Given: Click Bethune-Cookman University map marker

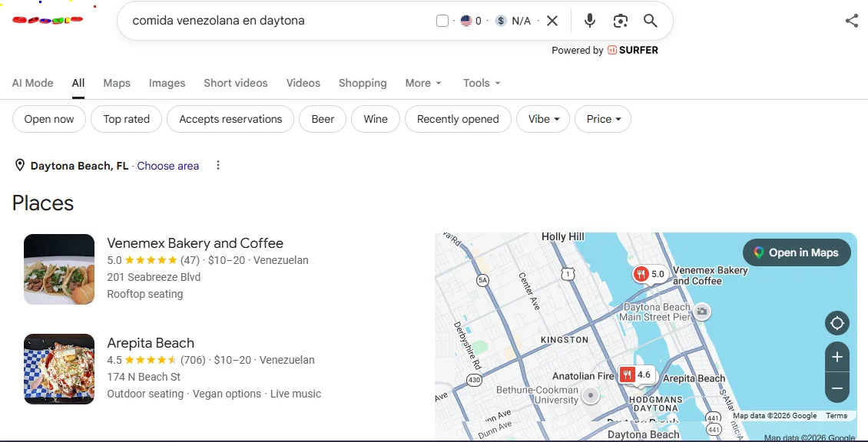Looking at the screenshot, I should (x=591, y=395).
